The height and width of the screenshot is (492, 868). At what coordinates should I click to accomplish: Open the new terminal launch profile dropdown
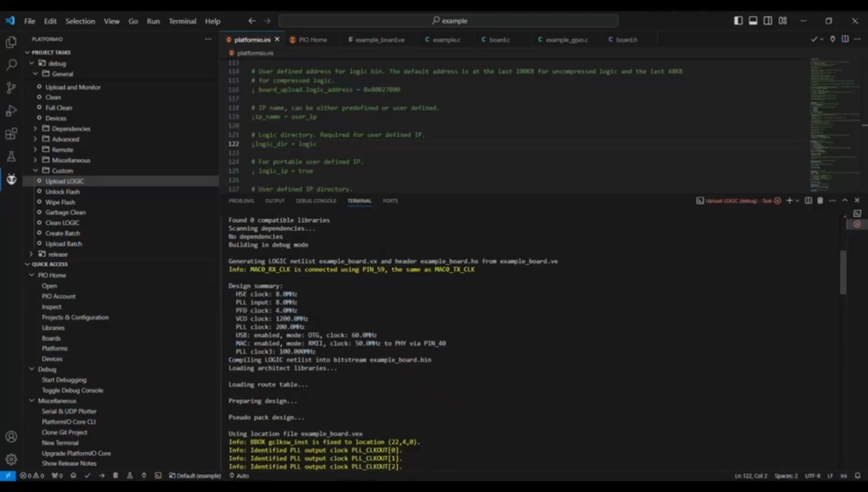(x=797, y=200)
